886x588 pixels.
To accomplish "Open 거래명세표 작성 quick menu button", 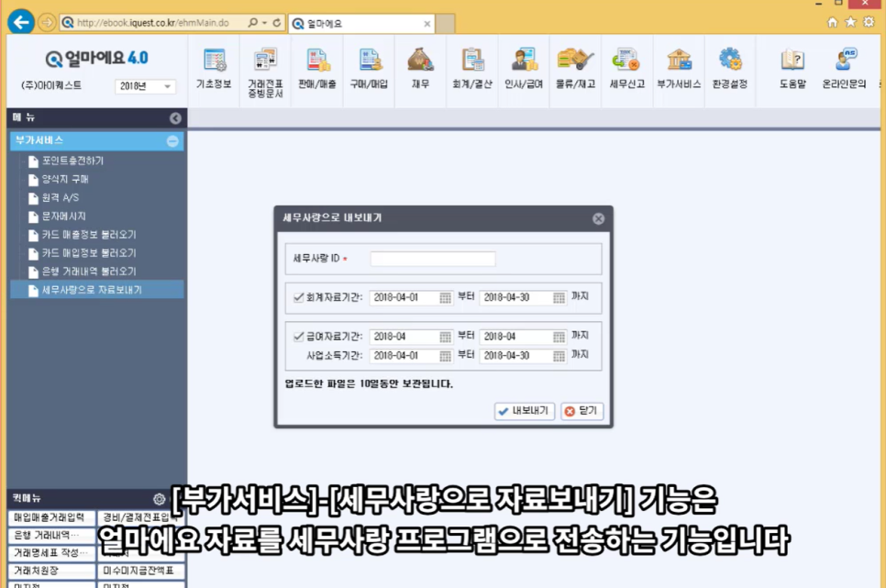I will [x=51, y=552].
